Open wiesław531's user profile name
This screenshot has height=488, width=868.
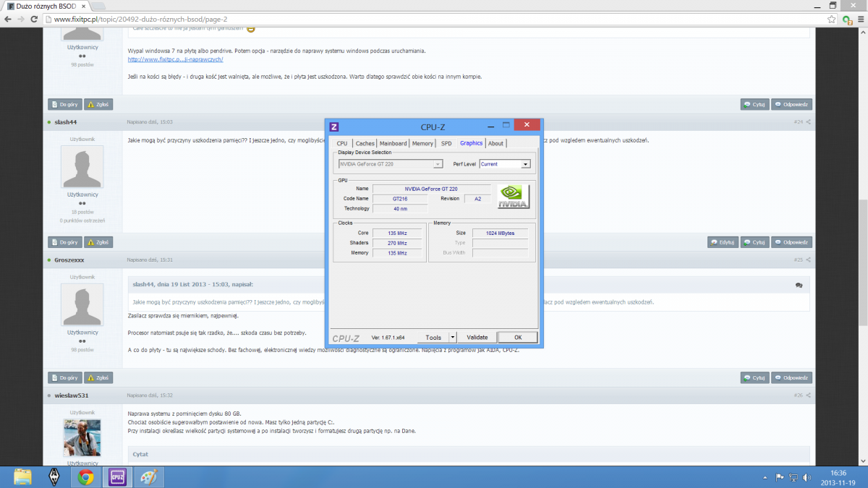point(71,395)
